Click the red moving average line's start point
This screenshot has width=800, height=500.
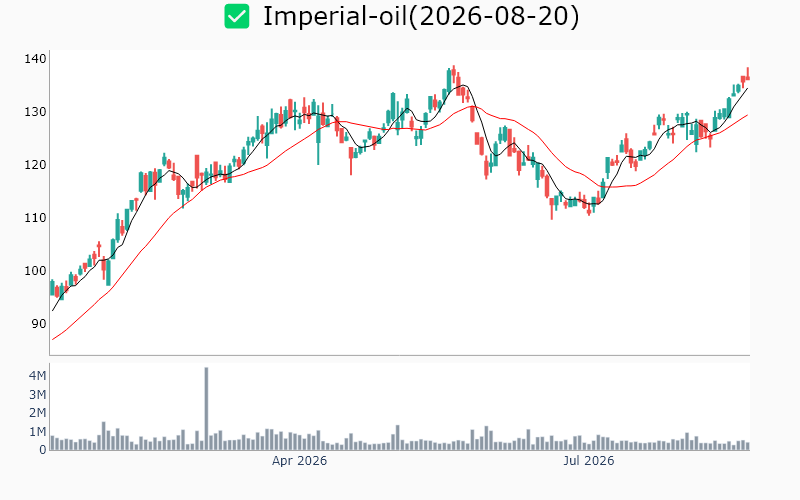[53, 340]
